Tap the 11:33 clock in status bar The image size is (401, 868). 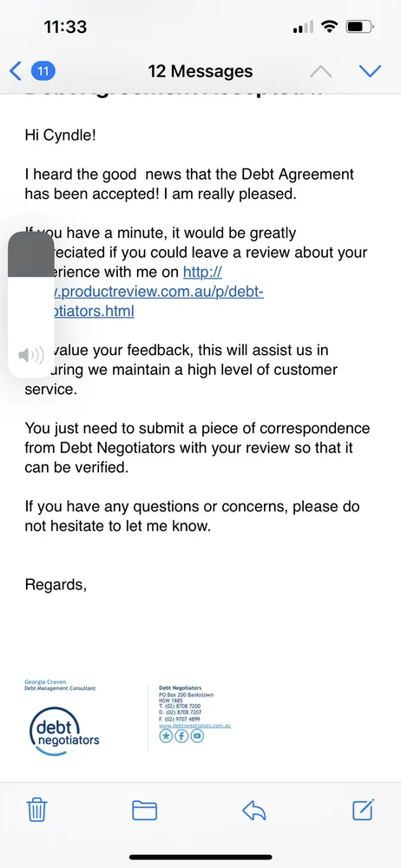point(65,27)
